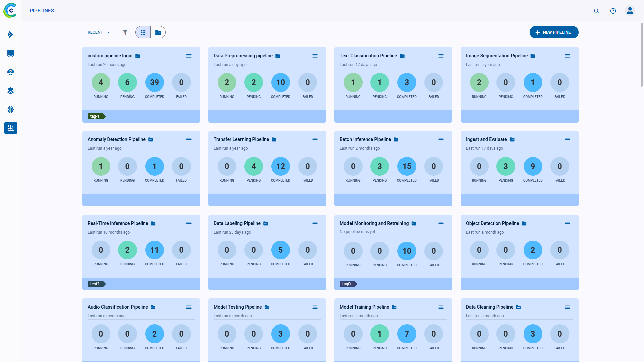The image size is (644, 362).
Task: Open the RECENT sorting dropdown
Action: click(x=98, y=32)
